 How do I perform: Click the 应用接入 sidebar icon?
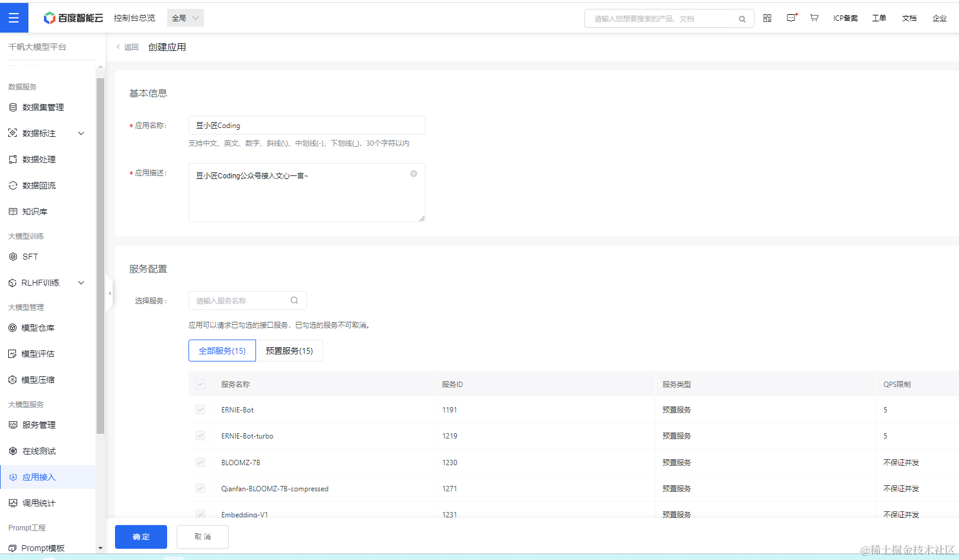click(13, 477)
